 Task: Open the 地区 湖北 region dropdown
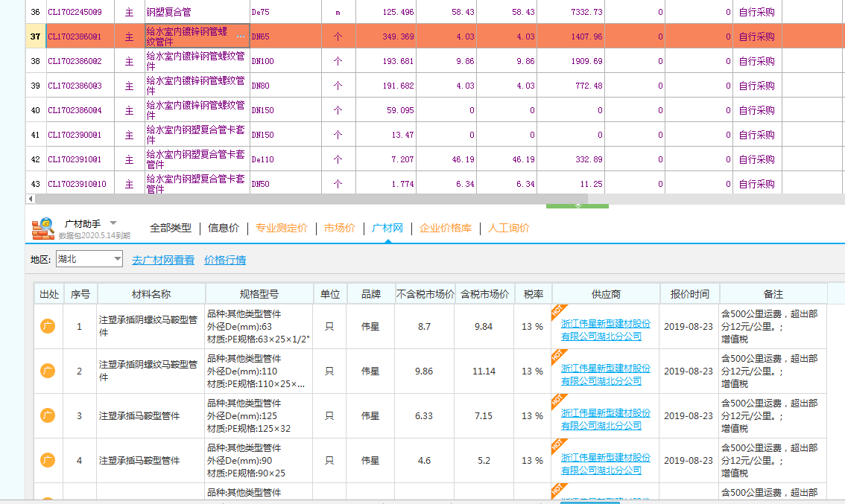tap(89, 259)
